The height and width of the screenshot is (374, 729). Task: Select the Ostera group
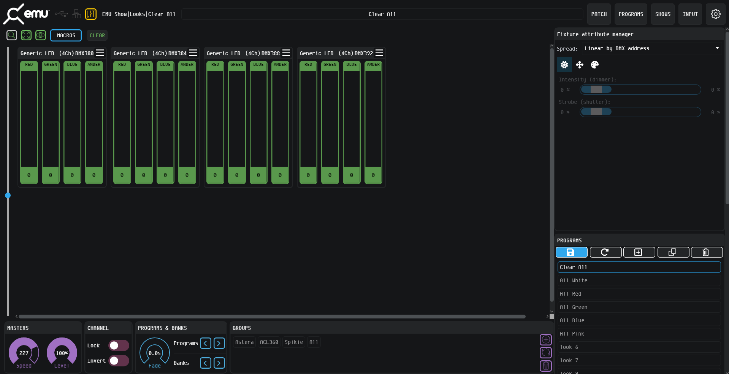click(245, 342)
